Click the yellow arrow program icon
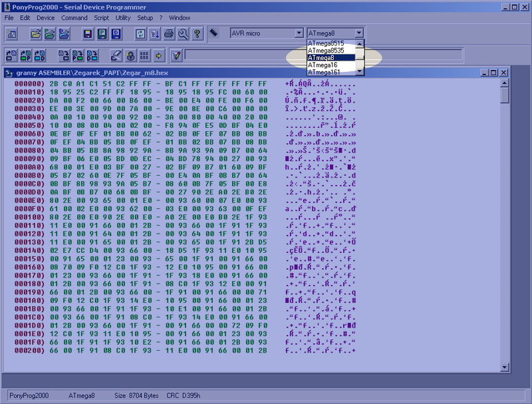The height and width of the screenshot is (404, 532). tap(158, 56)
